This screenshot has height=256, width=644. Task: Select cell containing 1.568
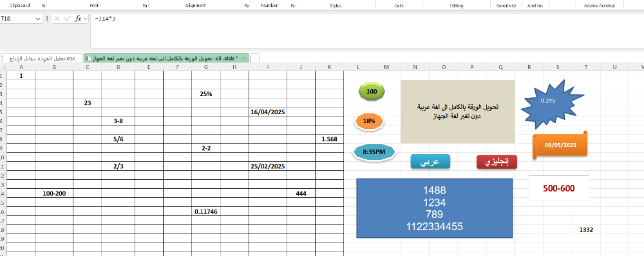click(x=329, y=139)
